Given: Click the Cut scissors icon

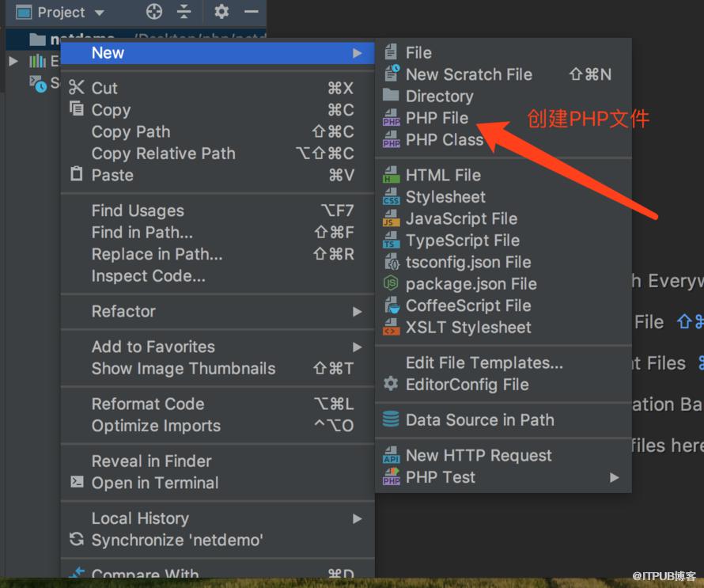Looking at the screenshot, I should 76,87.
